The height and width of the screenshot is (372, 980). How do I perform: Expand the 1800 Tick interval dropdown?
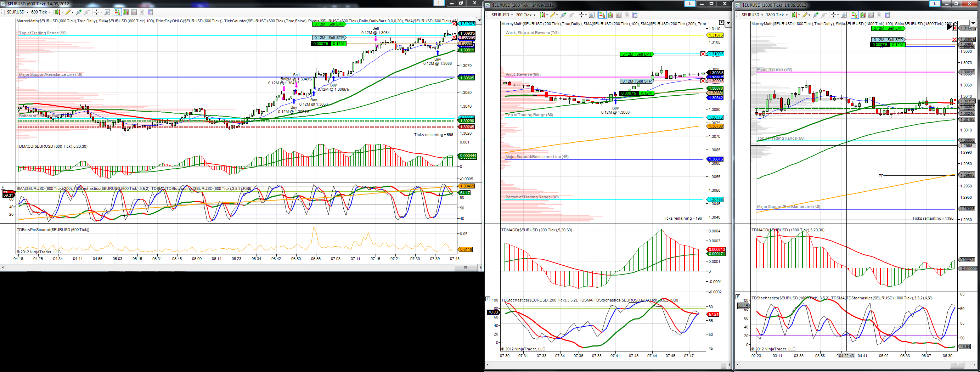[x=777, y=15]
